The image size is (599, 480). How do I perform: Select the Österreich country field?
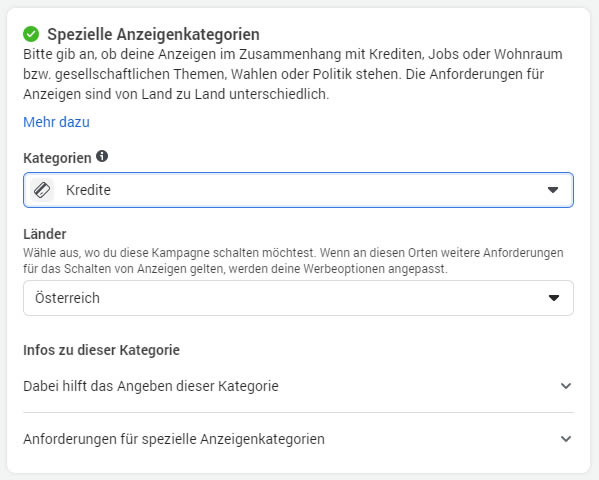coord(298,298)
